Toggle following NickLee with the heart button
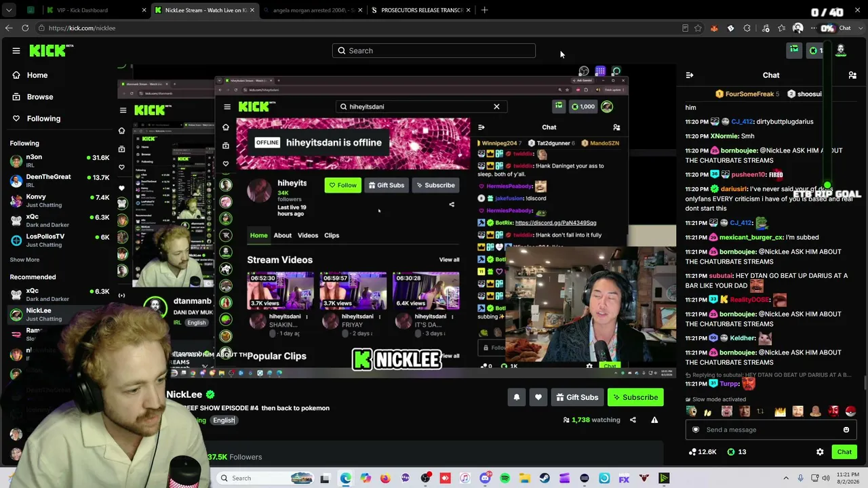The image size is (868, 488). [538, 397]
